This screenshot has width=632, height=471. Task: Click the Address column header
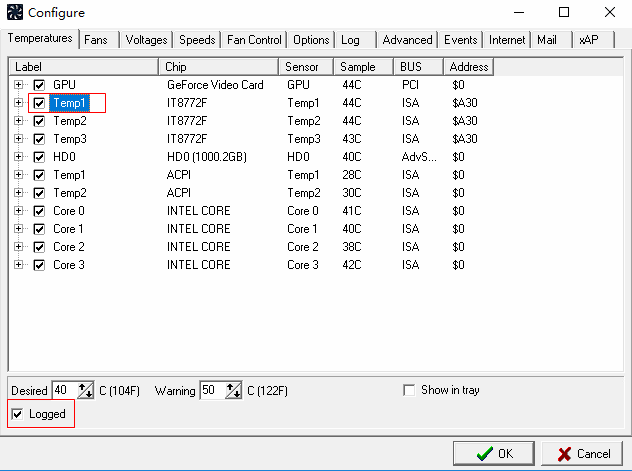click(x=469, y=66)
